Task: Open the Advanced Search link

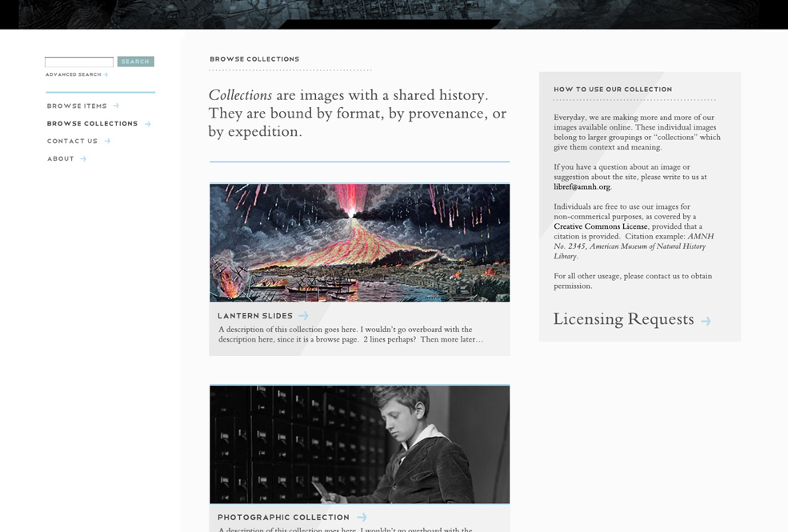Action: coord(74,74)
